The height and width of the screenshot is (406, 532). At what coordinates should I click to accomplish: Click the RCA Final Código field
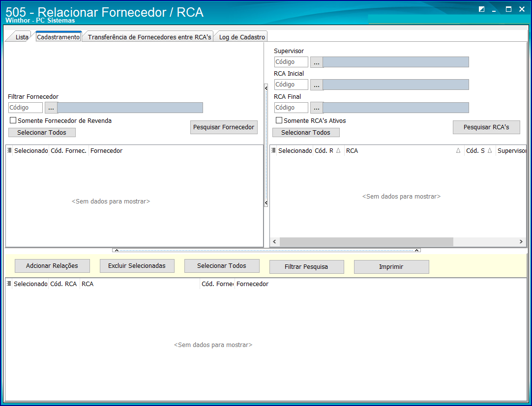pyautogui.click(x=291, y=108)
